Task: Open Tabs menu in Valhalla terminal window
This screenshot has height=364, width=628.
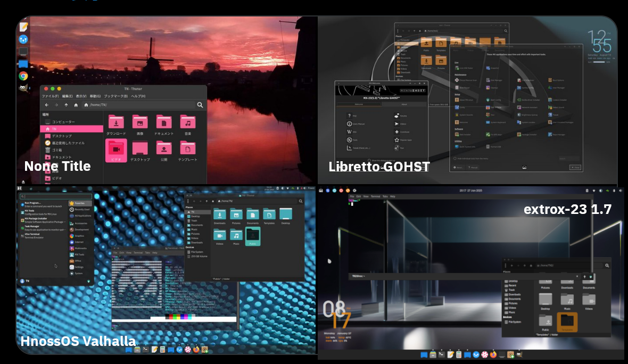Action: pyautogui.click(x=147, y=253)
